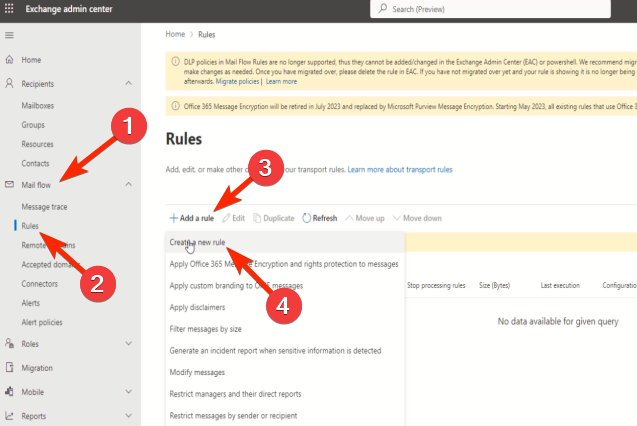Click the Mobile icon in sidebar
Screen dimensions: 637x426
[9, 391]
